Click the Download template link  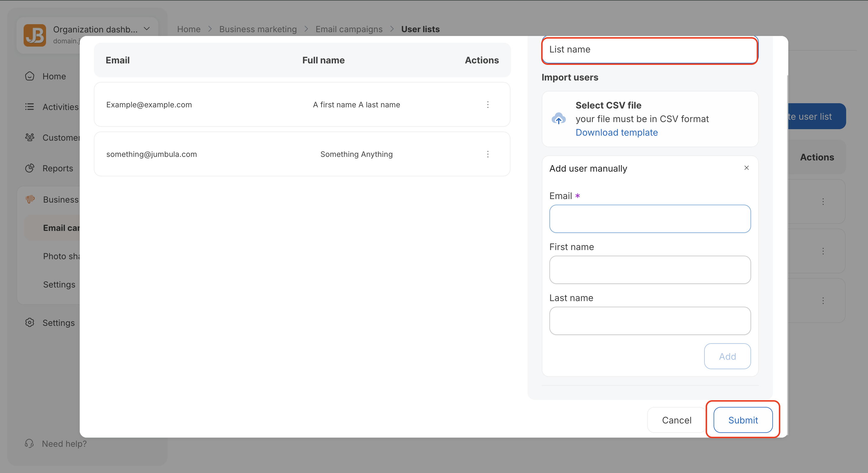coord(617,132)
